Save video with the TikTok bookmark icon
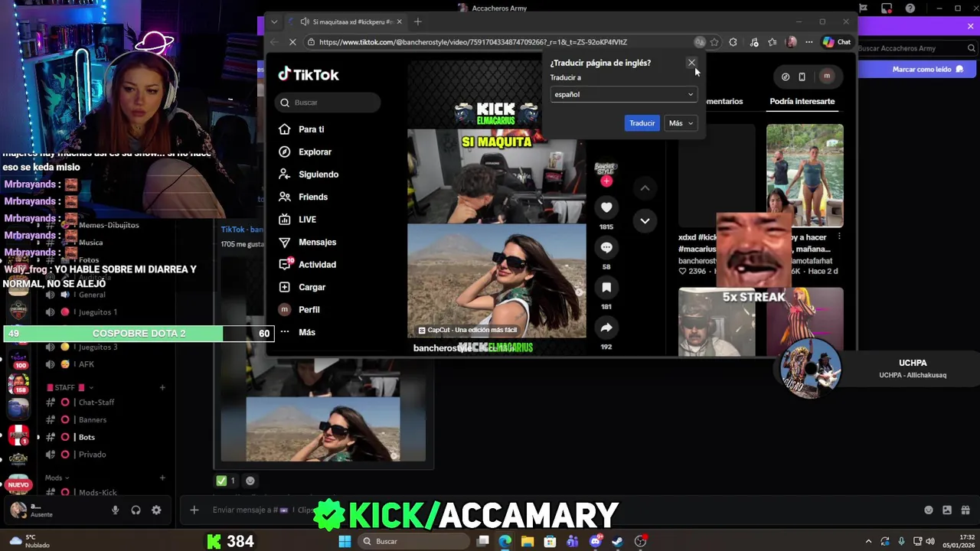 pyautogui.click(x=606, y=287)
